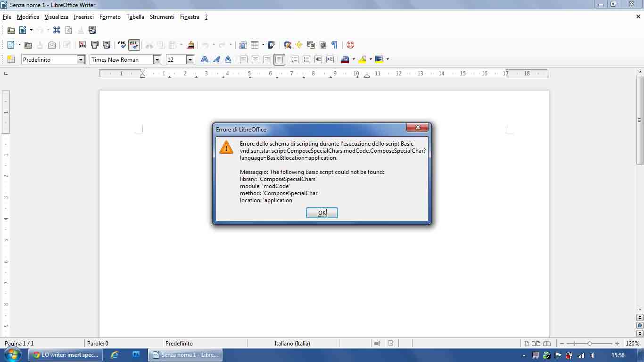Export the document directly as PDF
The width and height of the screenshot is (644, 362).
click(x=81, y=45)
